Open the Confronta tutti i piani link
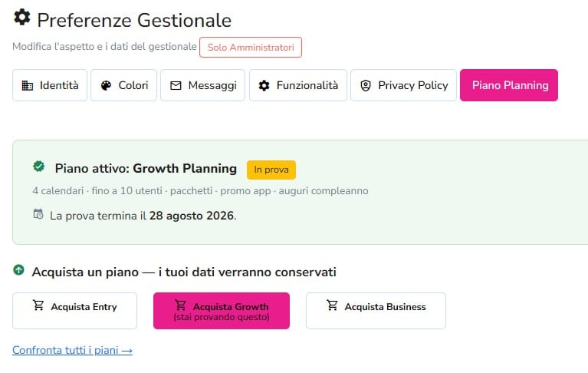 click(72, 350)
